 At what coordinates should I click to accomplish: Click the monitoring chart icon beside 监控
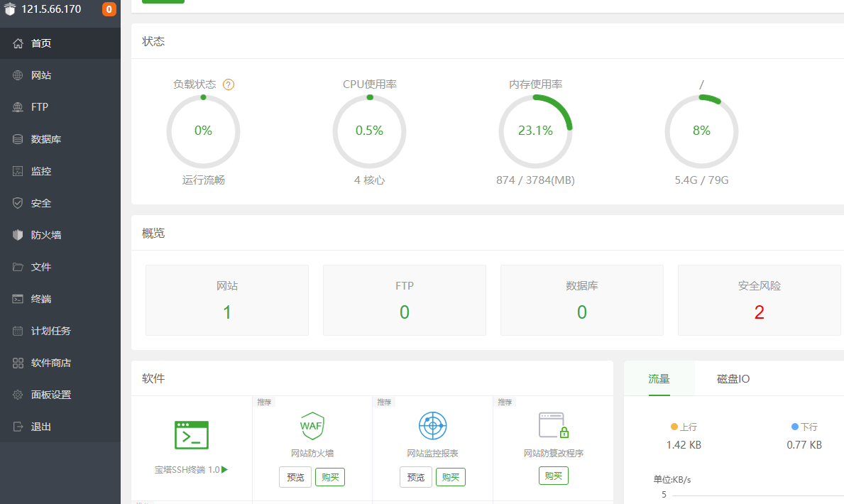(x=18, y=171)
